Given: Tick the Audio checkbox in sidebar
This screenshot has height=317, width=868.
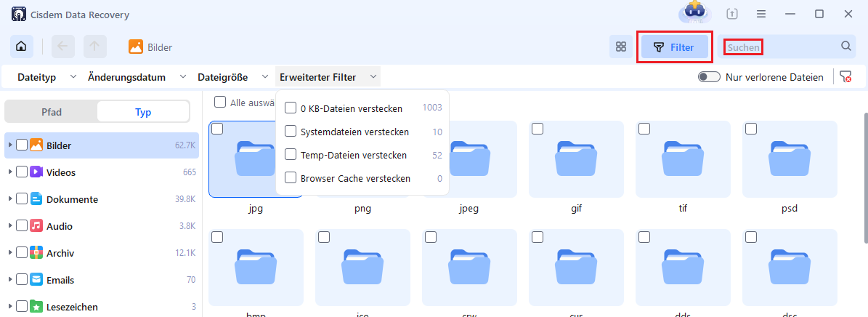Looking at the screenshot, I should [22, 226].
